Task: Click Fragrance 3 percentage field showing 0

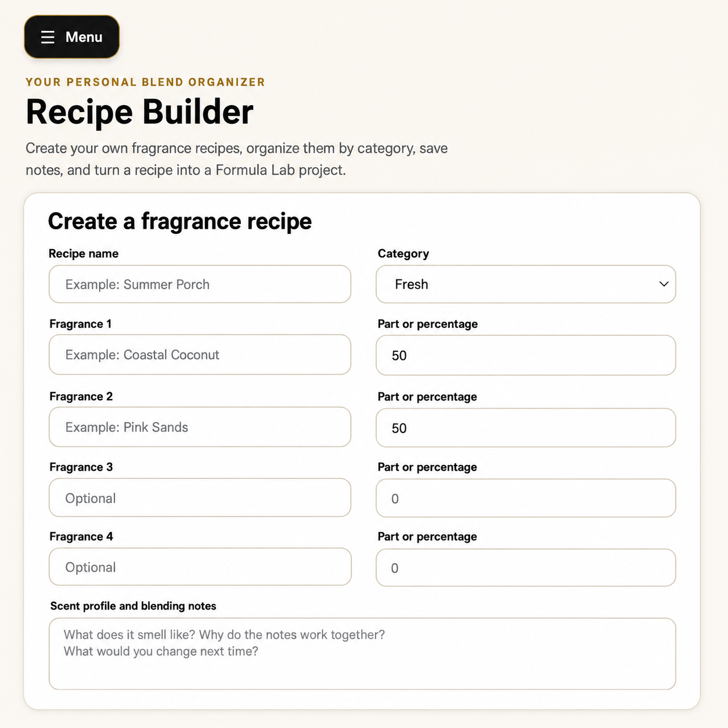Action: pyautogui.click(x=526, y=498)
